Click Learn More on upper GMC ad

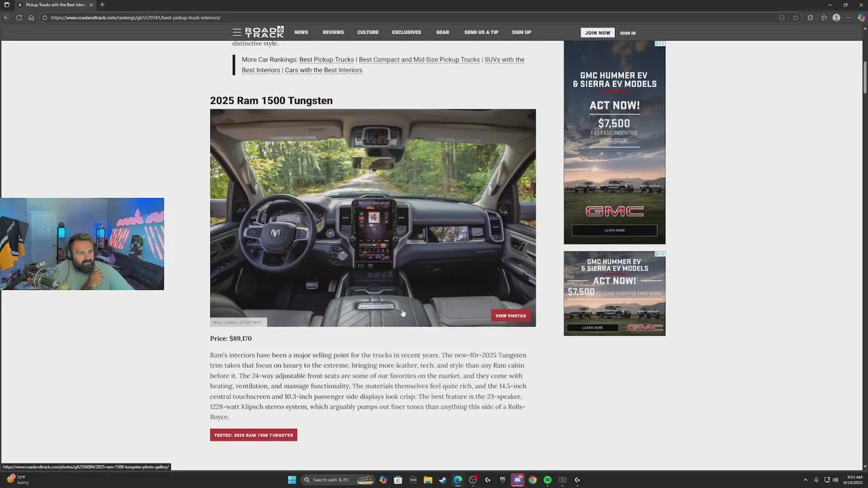click(614, 230)
